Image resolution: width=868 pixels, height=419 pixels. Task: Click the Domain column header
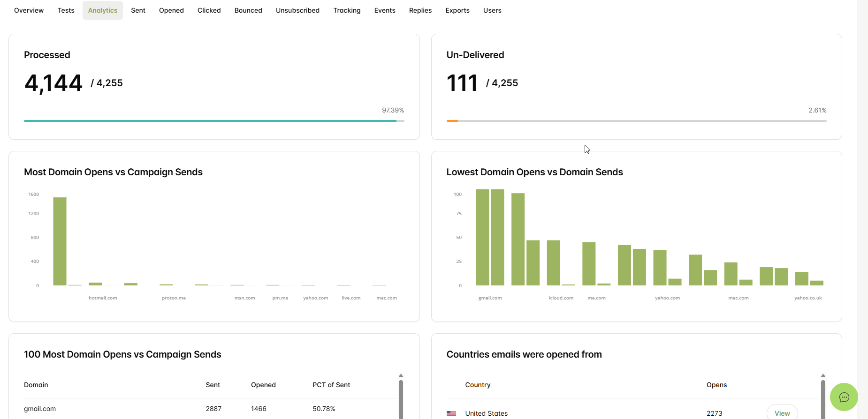tap(36, 385)
